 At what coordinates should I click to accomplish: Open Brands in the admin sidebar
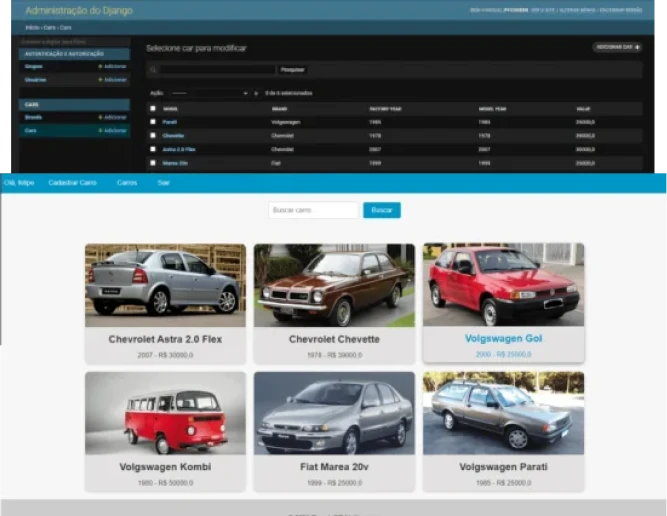click(33, 117)
